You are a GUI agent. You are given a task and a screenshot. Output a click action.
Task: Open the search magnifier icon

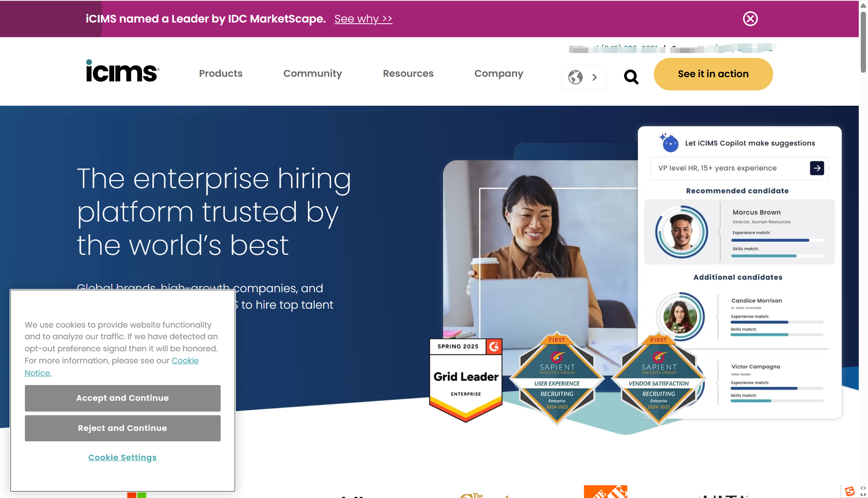[x=631, y=76]
